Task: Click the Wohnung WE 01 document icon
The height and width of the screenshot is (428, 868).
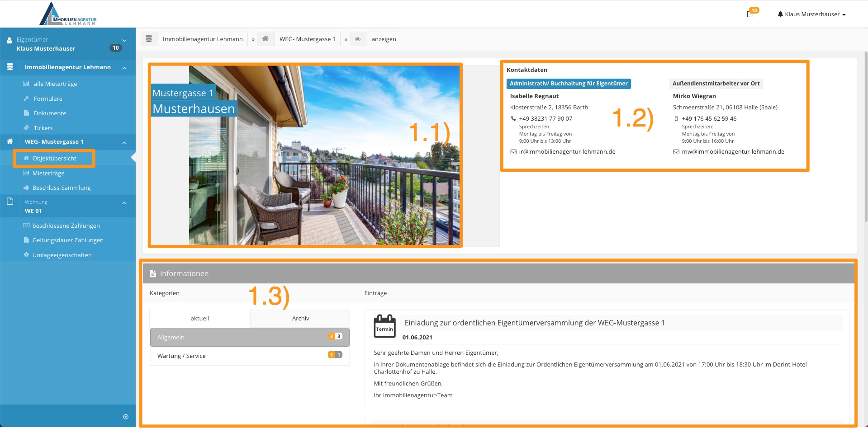Action: click(10, 202)
